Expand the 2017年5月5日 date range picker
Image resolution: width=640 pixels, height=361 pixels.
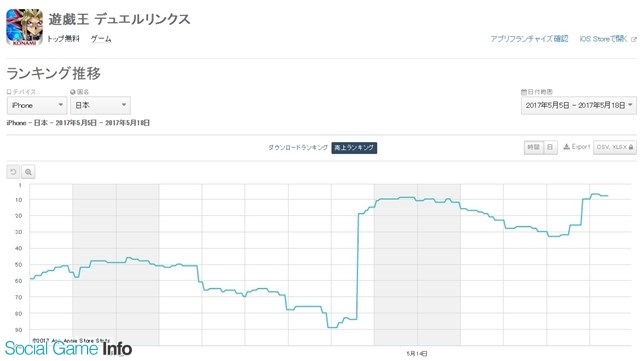tap(578, 105)
